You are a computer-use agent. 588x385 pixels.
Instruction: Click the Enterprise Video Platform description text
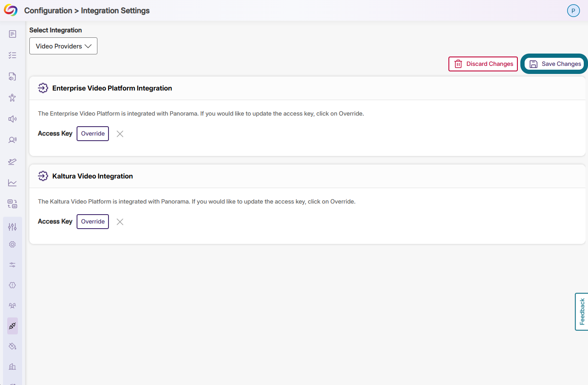tap(201, 113)
